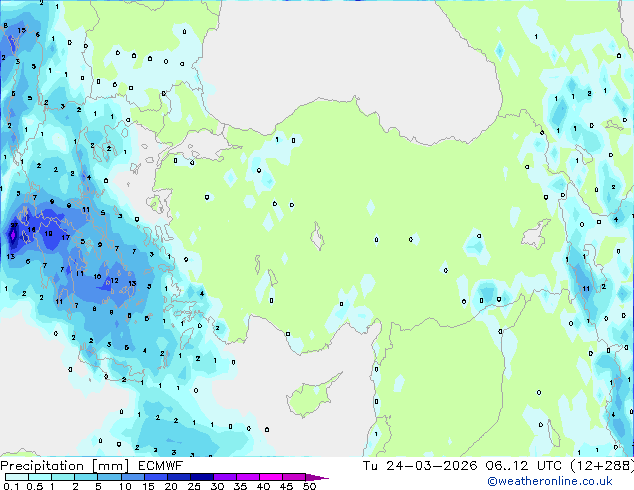Click legend label '0.5'
Image resolution: width=634 pixels, height=490 pixels.
34,486
